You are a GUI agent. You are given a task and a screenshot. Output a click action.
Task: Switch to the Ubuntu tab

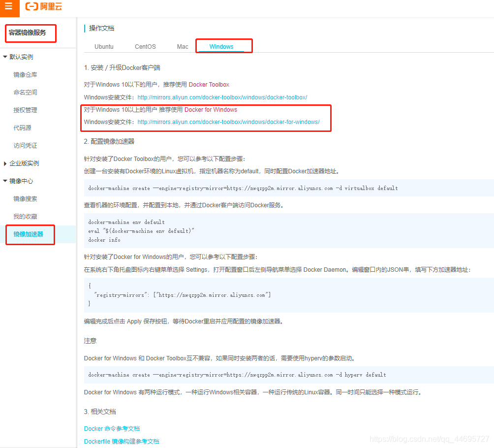click(104, 47)
